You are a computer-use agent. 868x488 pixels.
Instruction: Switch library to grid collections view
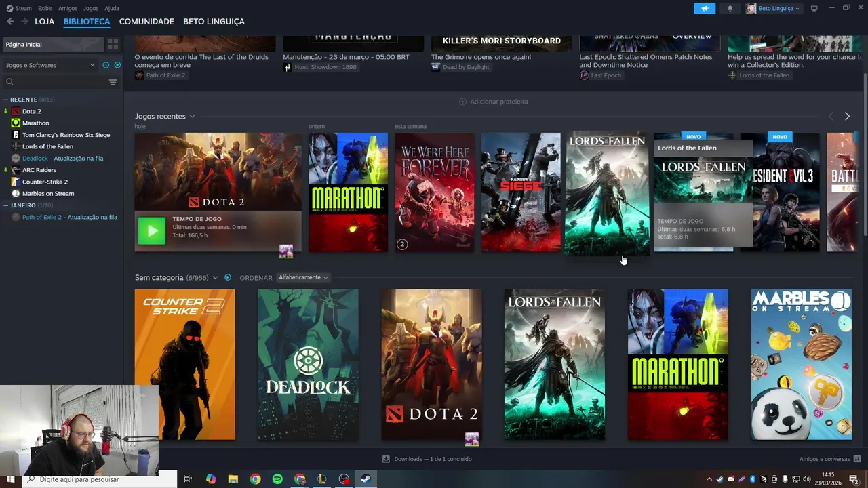[113, 44]
